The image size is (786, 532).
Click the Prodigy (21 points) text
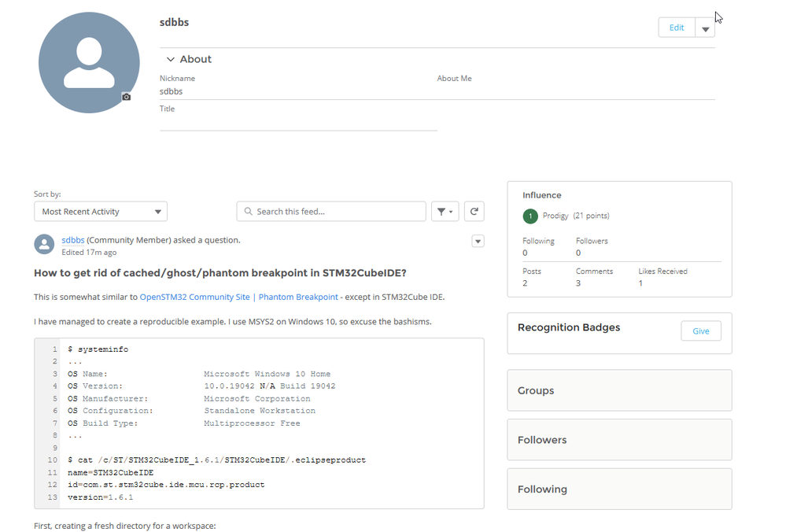point(576,216)
